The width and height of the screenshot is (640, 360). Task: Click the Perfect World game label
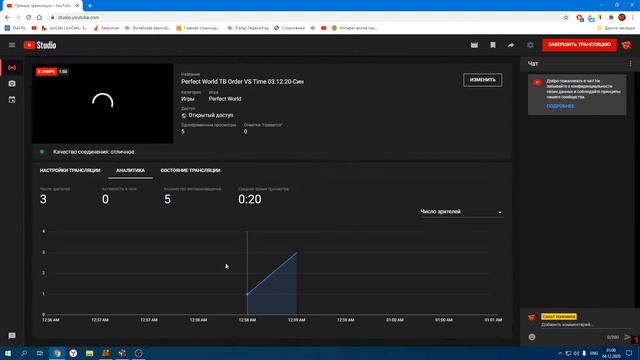coord(225,99)
